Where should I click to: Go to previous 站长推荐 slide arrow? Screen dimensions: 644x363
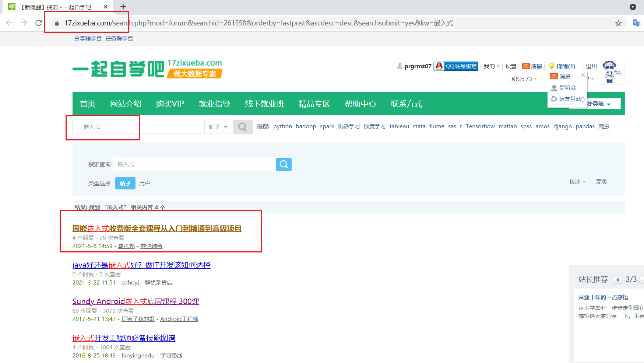[x=617, y=280]
